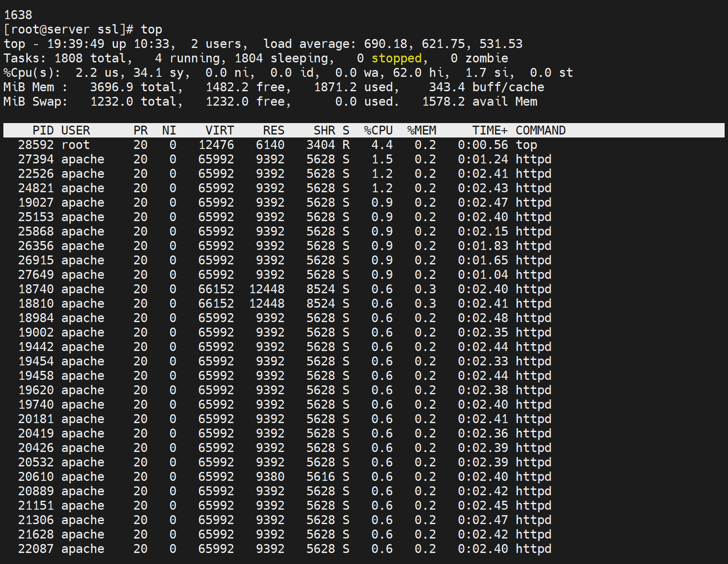Click PID 22087 in the last row
This screenshot has width=728, height=564.
36,549
